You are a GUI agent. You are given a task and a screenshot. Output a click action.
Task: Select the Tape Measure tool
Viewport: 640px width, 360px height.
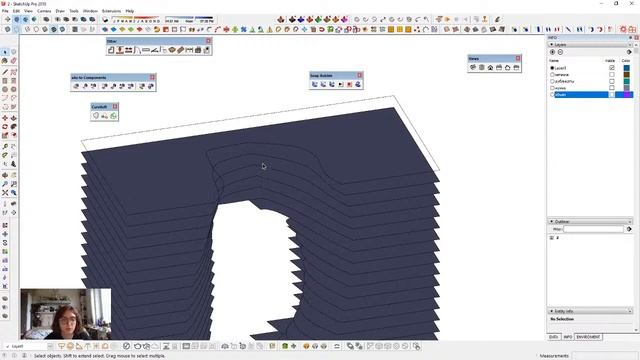[x=5, y=147]
